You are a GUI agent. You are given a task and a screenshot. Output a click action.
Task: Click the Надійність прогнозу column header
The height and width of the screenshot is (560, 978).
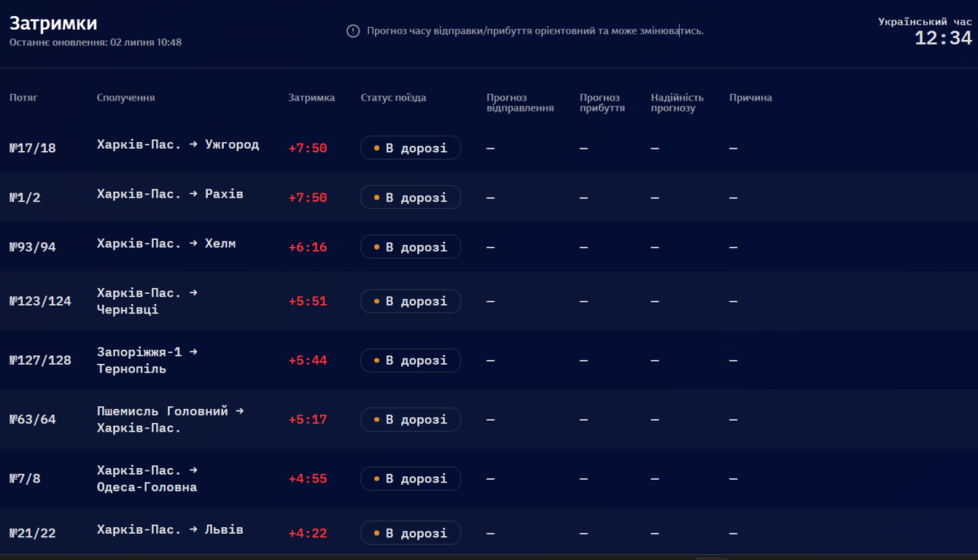(677, 103)
